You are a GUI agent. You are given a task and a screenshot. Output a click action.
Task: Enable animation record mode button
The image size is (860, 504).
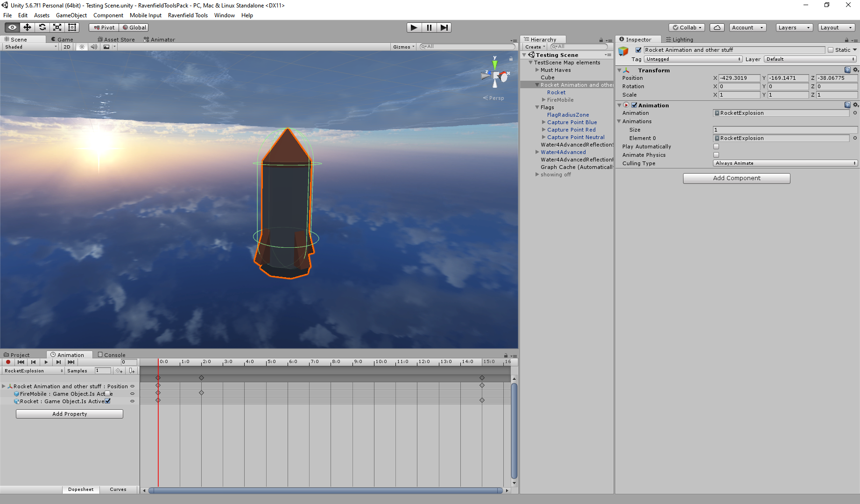8,362
